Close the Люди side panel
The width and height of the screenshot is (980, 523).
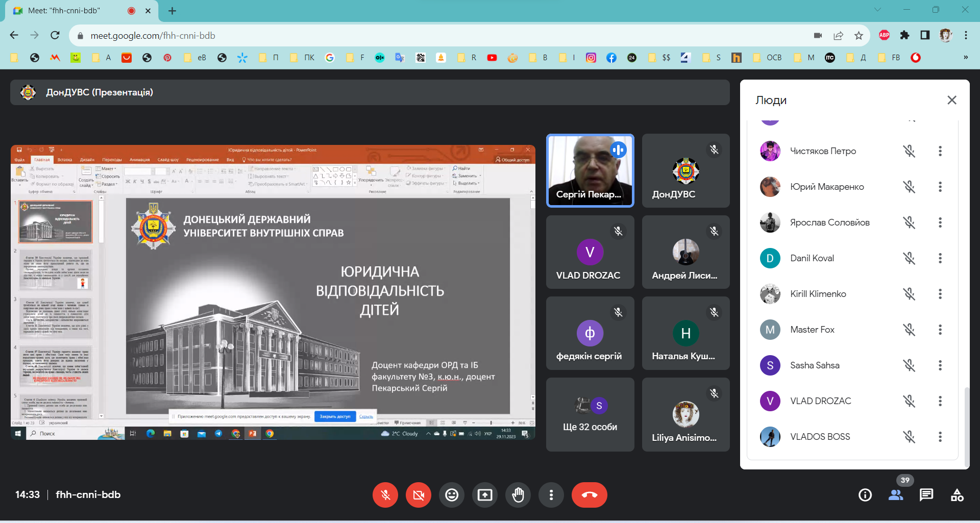[x=952, y=100]
